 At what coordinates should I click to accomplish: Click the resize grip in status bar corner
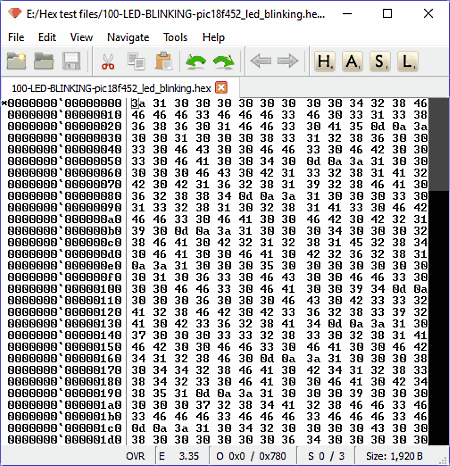[443, 460]
